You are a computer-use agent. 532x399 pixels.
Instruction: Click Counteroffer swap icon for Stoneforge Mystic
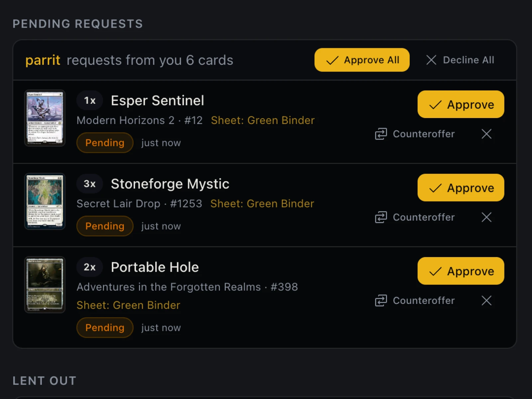point(381,217)
